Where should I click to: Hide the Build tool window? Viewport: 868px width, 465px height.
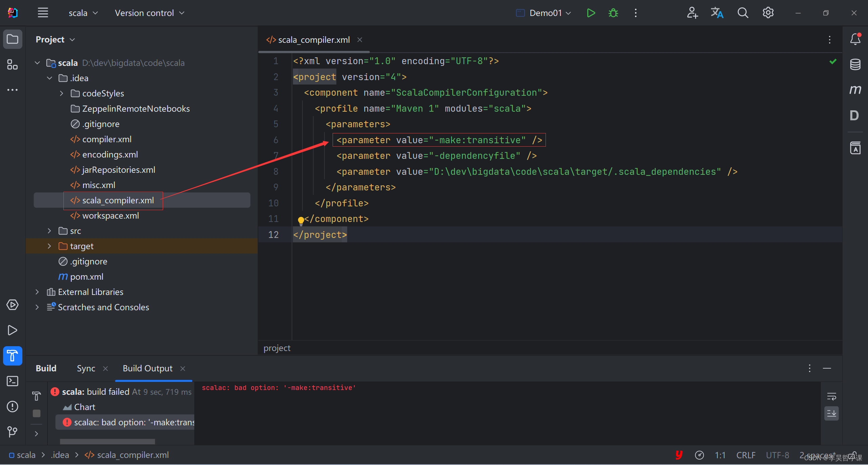(x=827, y=368)
